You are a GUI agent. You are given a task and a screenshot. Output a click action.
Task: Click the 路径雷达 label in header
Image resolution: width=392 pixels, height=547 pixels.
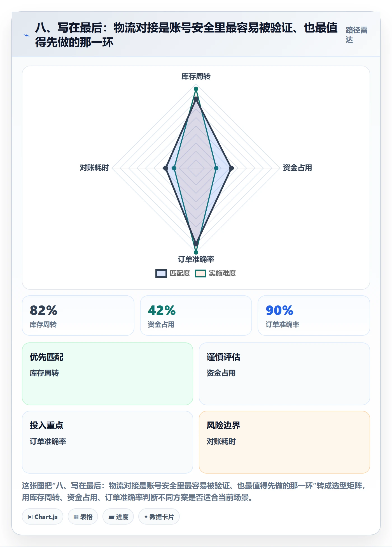pyautogui.click(x=356, y=35)
